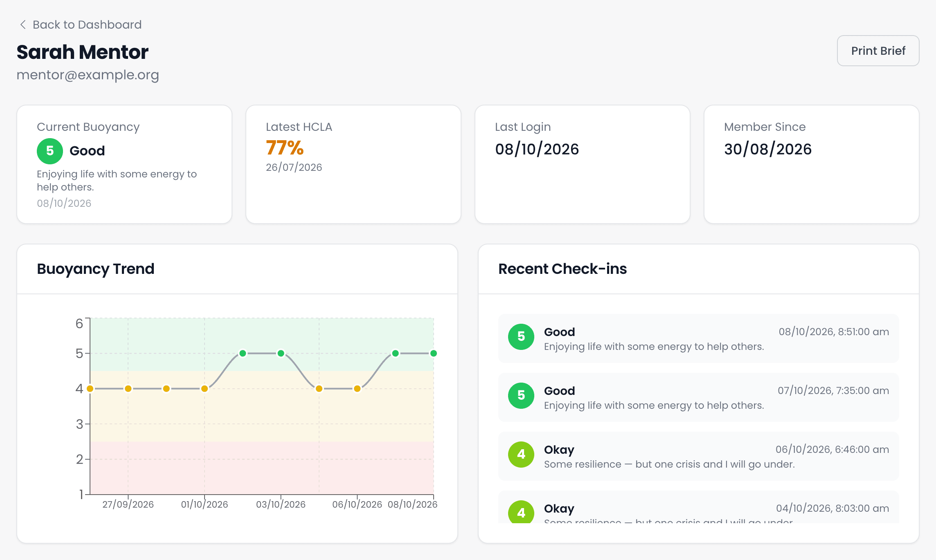Click the 06/10/2026 6:46 am check-in score badge
The height and width of the screenshot is (560, 936).
click(521, 454)
